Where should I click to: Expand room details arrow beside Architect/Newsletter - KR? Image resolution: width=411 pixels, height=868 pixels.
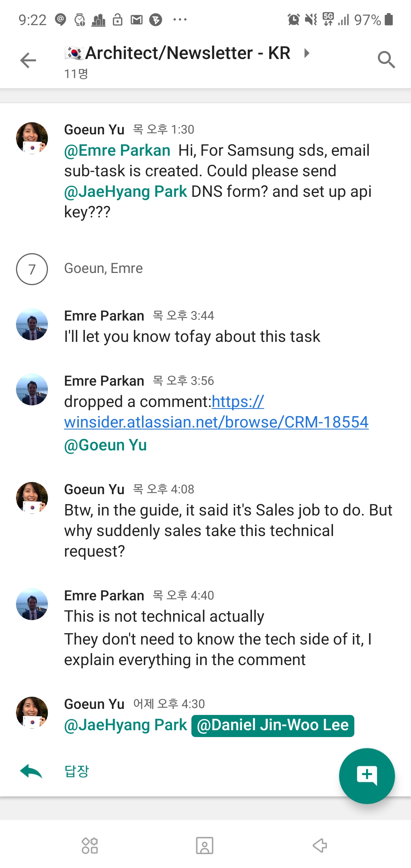(307, 53)
